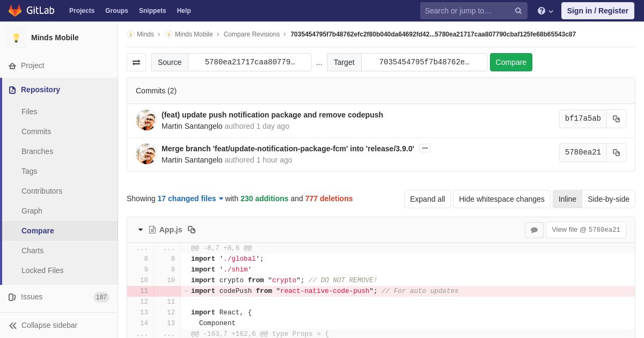Click the GitLab fox logo
Viewport: 644px width, 338px height.
click(x=15, y=11)
